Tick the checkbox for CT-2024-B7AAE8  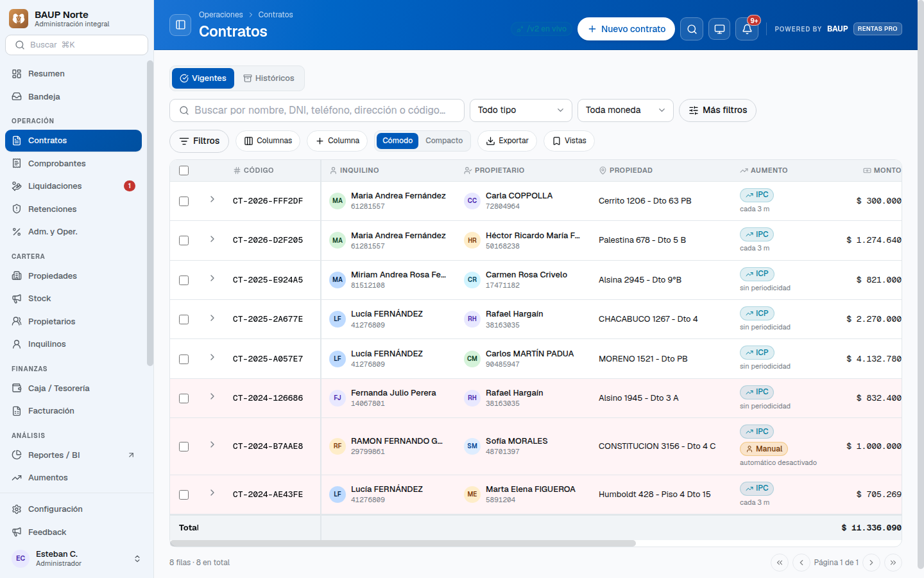(184, 446)
